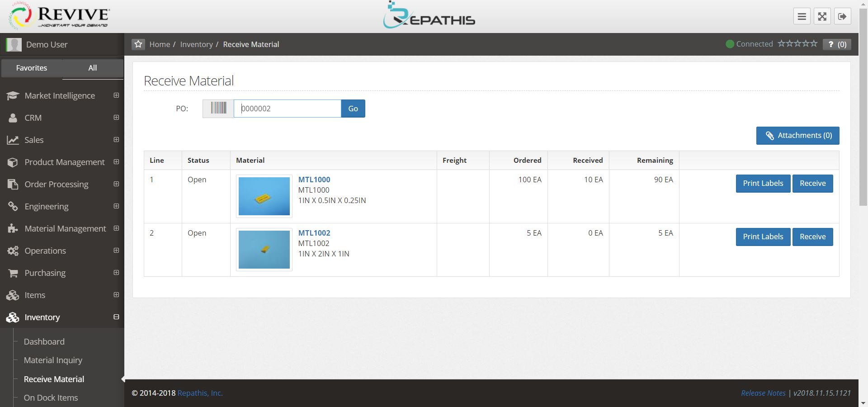Switch to the All tab
Viewport: 868px width, 407px height.
(x=93, y=68)
